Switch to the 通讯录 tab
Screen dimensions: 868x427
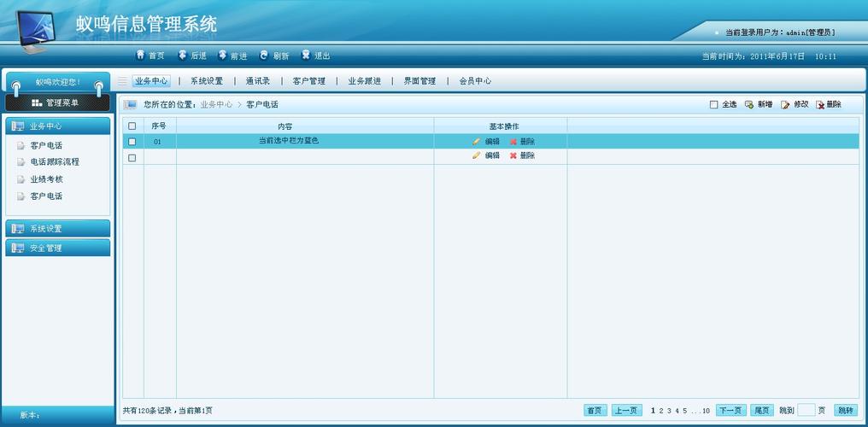pos(258,81)
